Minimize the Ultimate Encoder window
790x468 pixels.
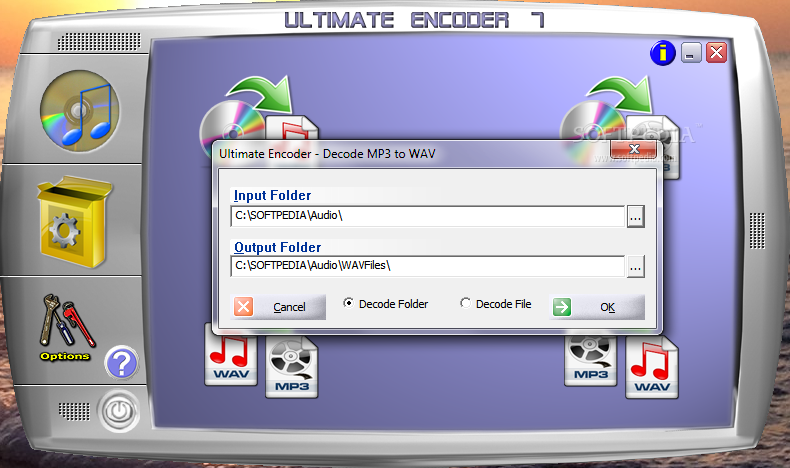point(691,52)
